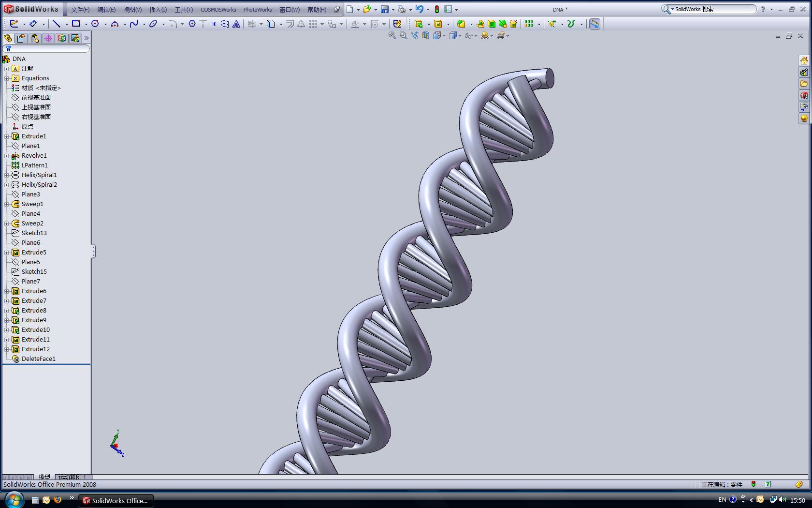
Task: Open the ConfigurationManager tab icon
Action: coord(34,39)
